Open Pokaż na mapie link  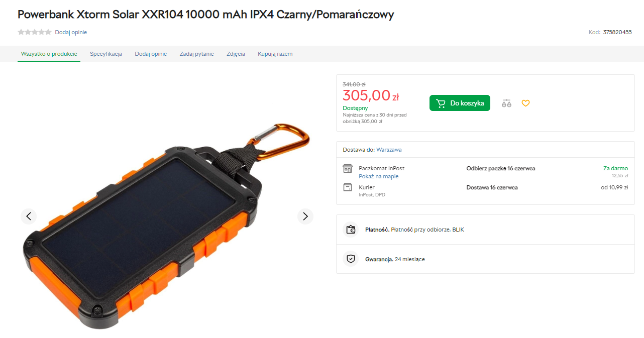(x=378, y=176)
